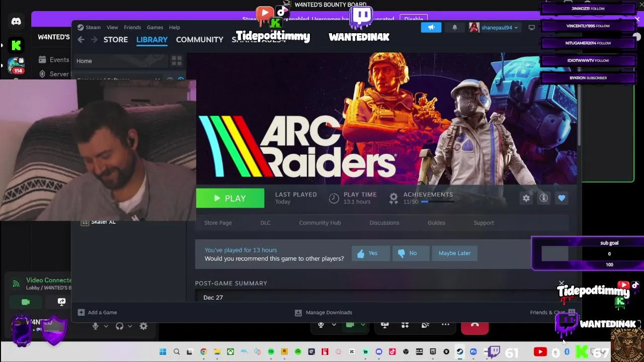Open the Guides link
The width and height of the screenshot is (644, 362).
[436, 223]
